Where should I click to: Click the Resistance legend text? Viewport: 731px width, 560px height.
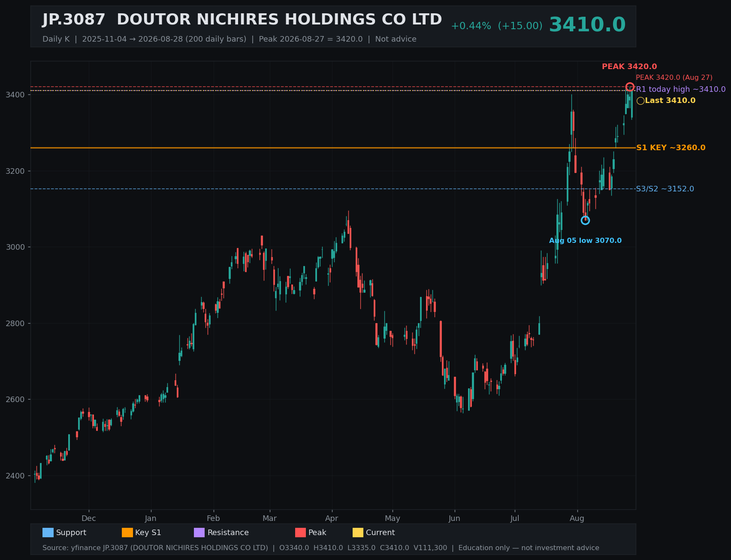(228, 533)
